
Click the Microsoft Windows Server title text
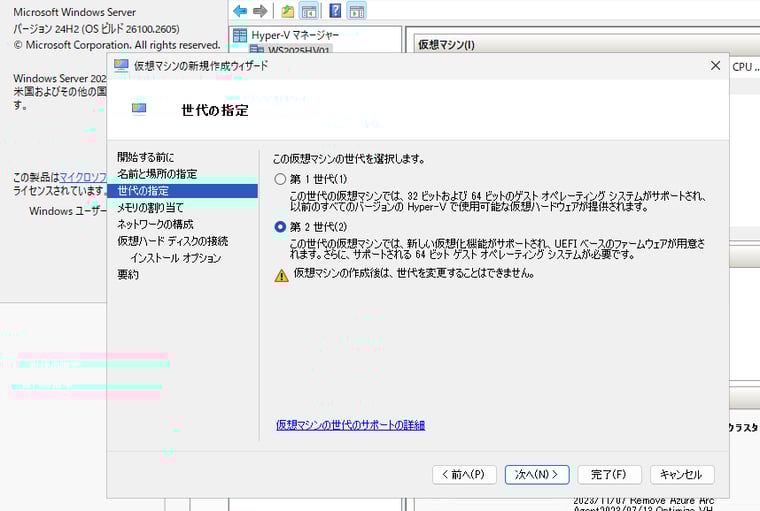click(75, 12)
